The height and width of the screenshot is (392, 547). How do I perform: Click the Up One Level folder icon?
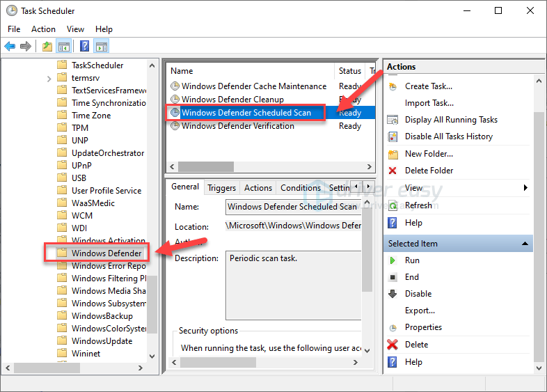tap(47, 47)
